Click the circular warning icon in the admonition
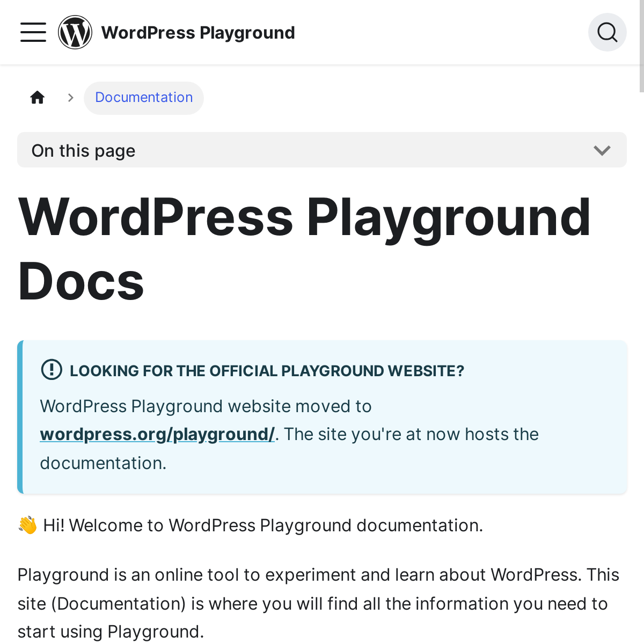This screenshot has height=644, width=644. coord(52,370)
